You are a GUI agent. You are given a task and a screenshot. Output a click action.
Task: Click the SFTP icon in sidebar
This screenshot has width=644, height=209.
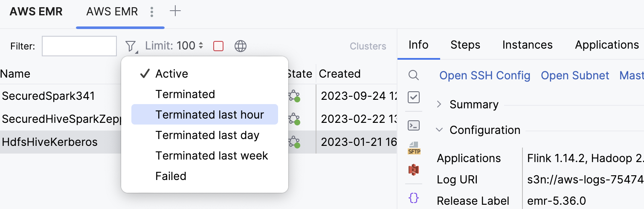(x=414, y=148)
